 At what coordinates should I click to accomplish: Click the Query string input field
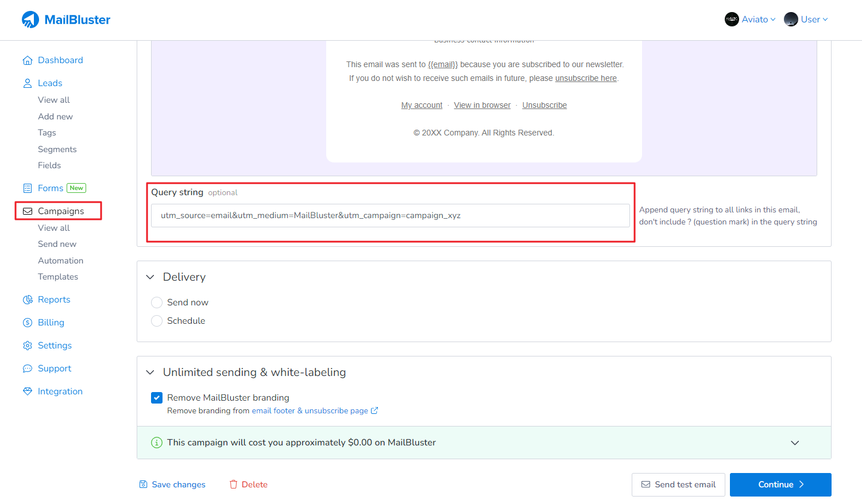pos(391,216)
